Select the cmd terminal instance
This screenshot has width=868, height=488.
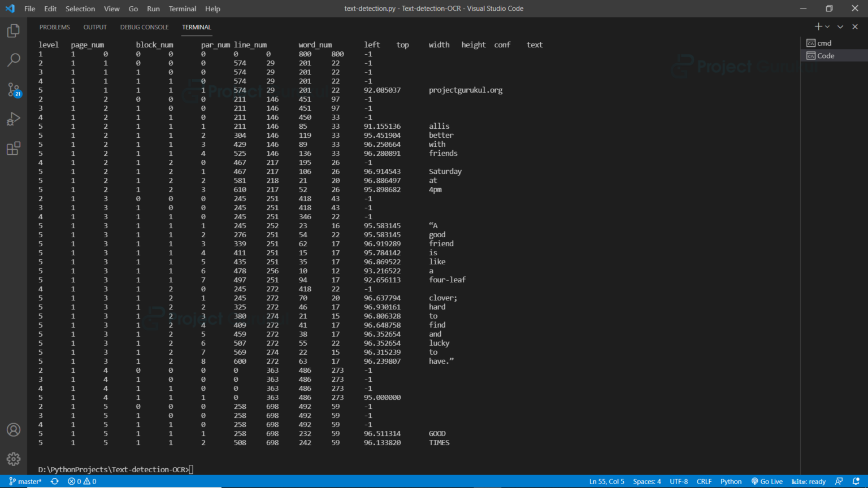(824, 43)
